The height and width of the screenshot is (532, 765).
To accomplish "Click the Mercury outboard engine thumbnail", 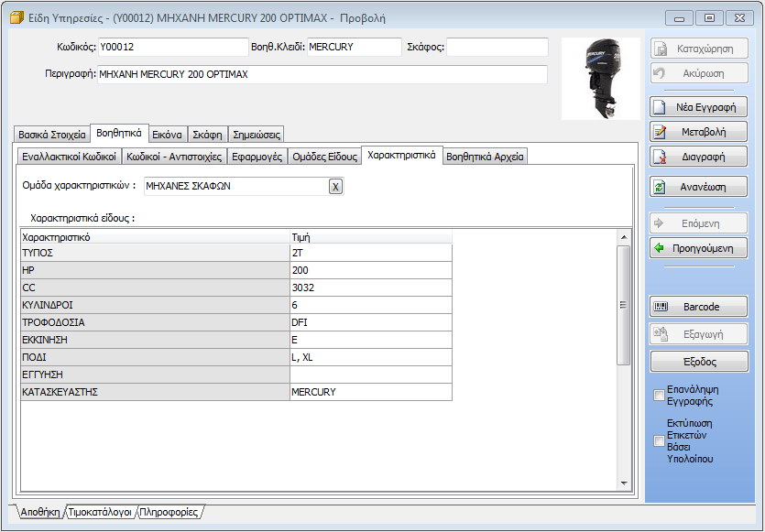I will pyautogui.click(x=601, y=79).
